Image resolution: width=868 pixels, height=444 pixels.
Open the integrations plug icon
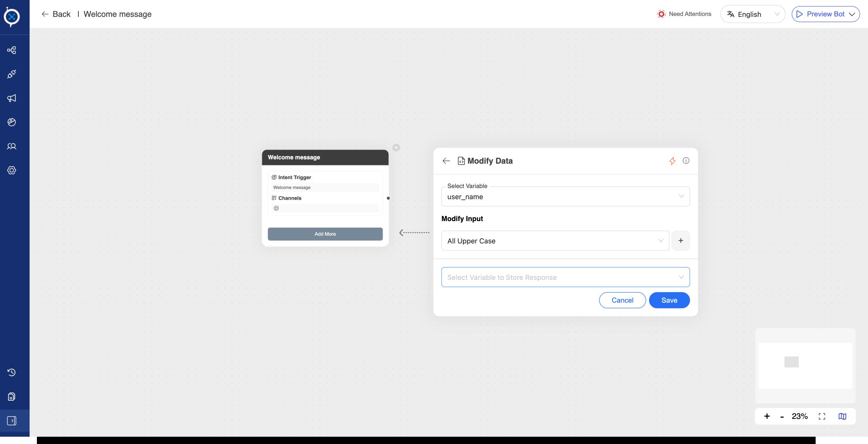click(12, 74)
